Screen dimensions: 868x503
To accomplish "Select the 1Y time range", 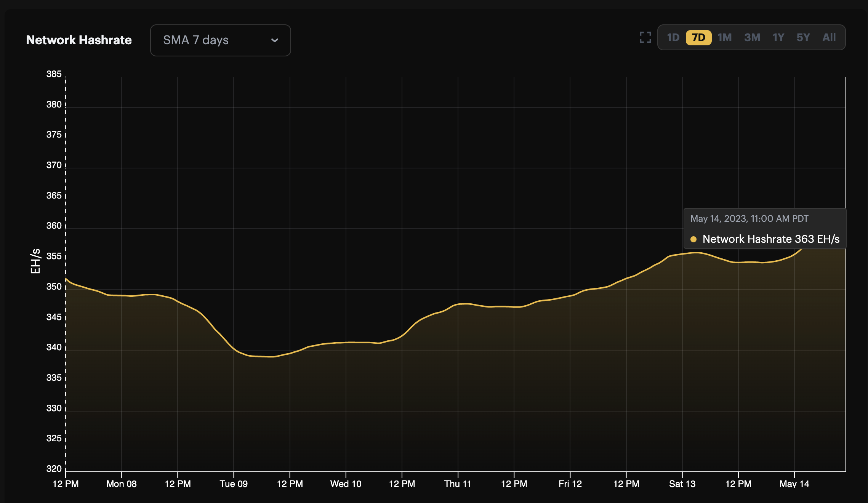I will pos(778,37).
